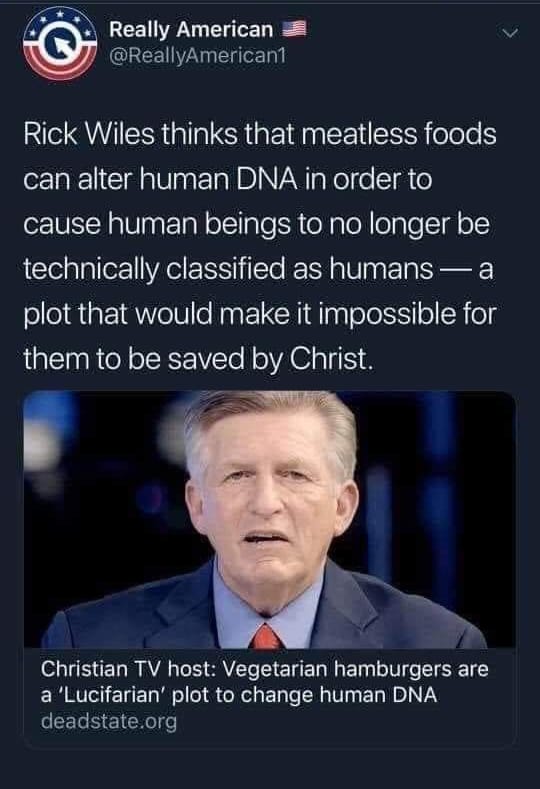Expand the tweet options chevron

tap(510, 34)
